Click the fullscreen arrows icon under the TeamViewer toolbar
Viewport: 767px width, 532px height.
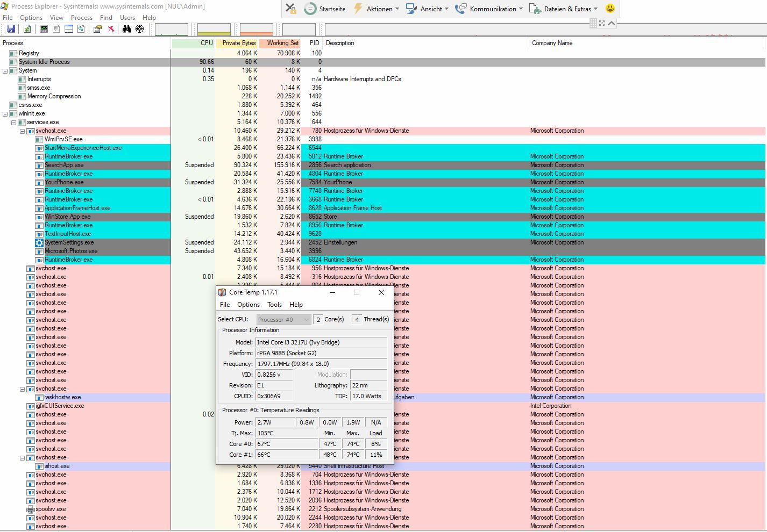tap(602, 23)
